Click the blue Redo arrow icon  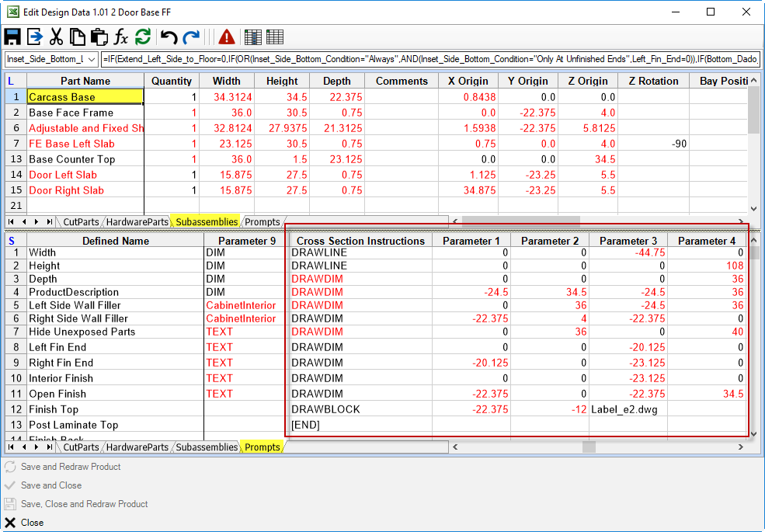[x=191, y=37]
